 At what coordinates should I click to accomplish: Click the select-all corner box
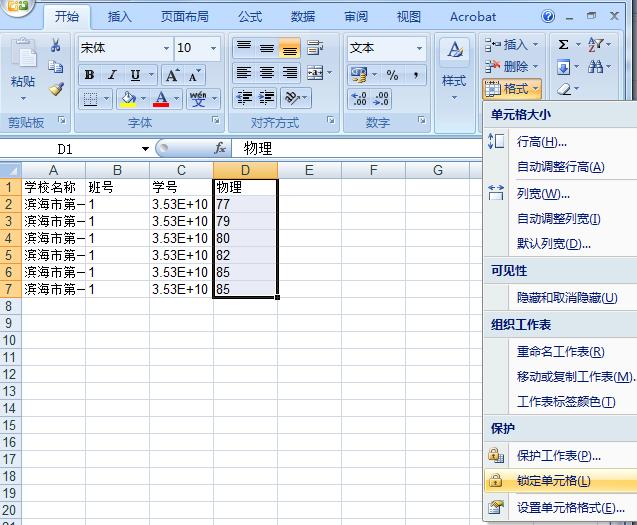pos(11,170)
